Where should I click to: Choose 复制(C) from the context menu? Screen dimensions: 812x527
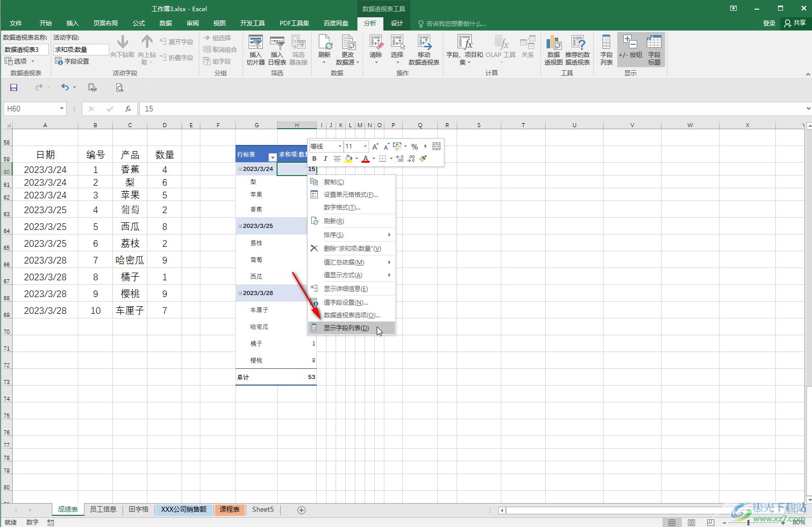coord(351,182)
